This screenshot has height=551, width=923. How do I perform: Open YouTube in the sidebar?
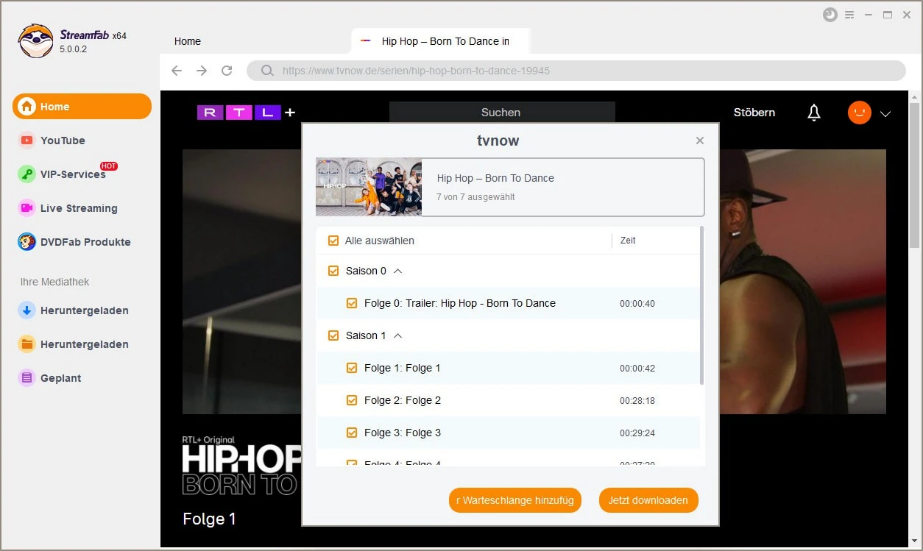click(x=62, y=141)
